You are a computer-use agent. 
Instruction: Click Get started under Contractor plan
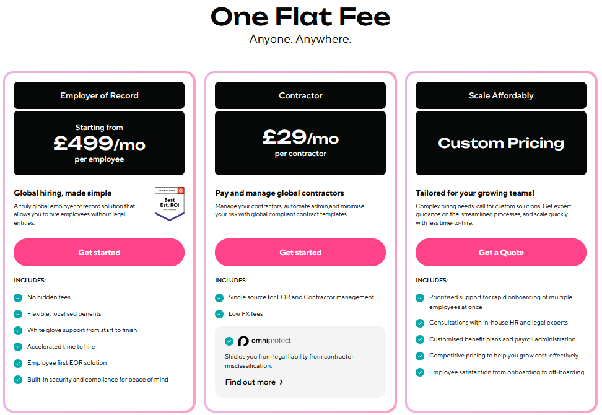(x=300, y=252)
